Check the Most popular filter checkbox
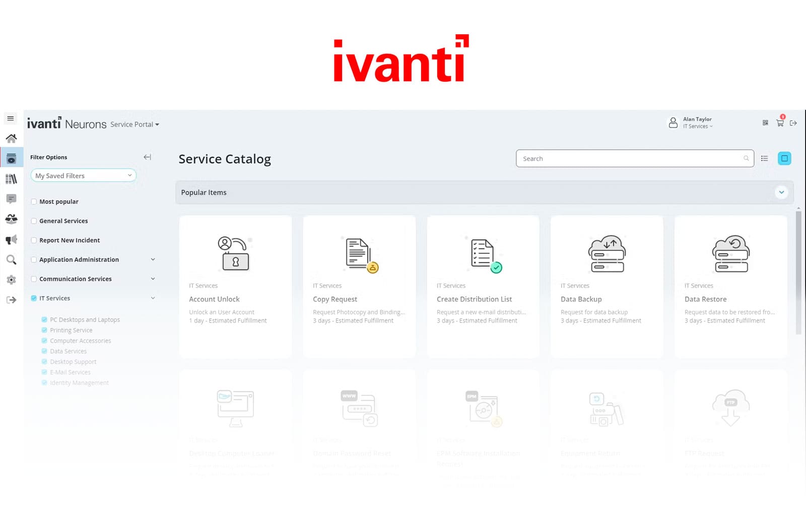 34,201
